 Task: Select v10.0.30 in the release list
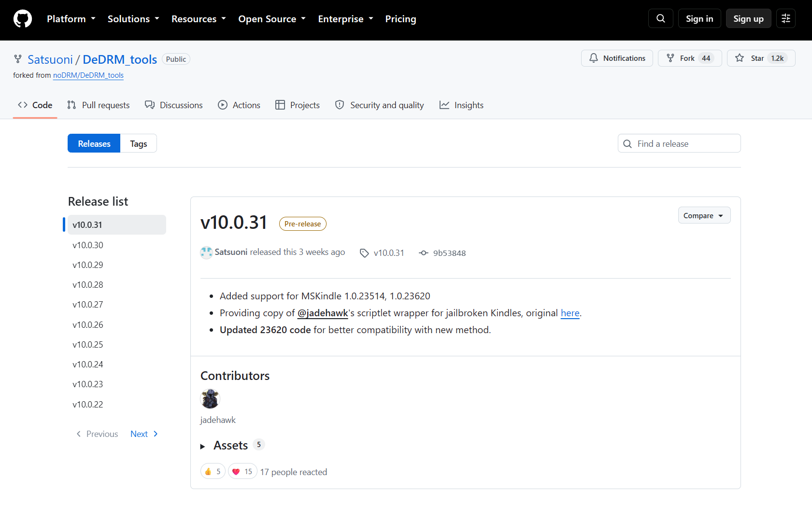pos(117,245)
